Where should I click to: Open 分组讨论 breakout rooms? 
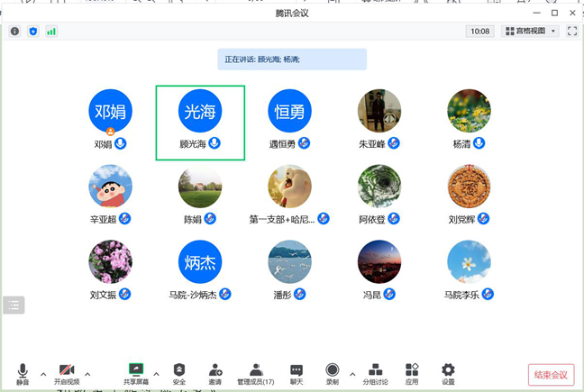[376, 373]
